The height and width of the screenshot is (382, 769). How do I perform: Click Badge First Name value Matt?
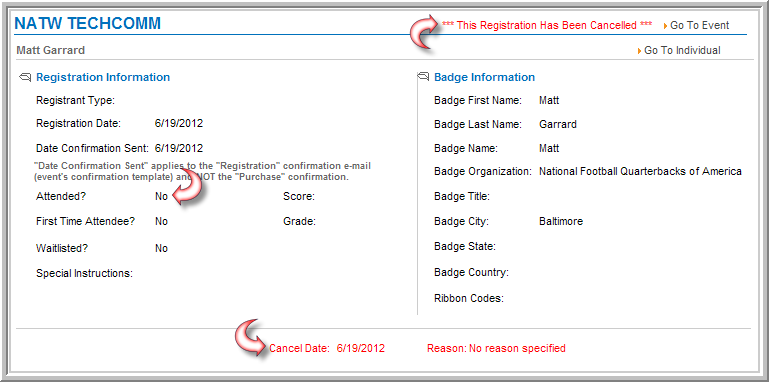549,101
